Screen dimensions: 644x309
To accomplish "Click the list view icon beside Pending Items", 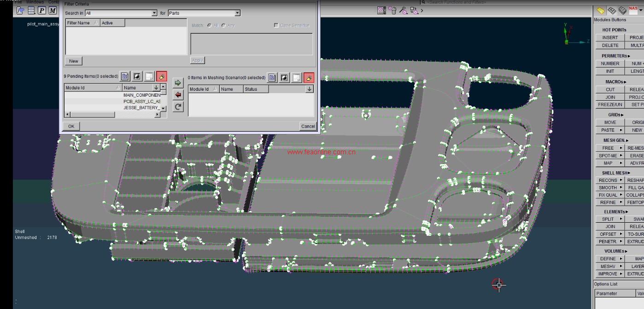I will [x=125, y=76].
